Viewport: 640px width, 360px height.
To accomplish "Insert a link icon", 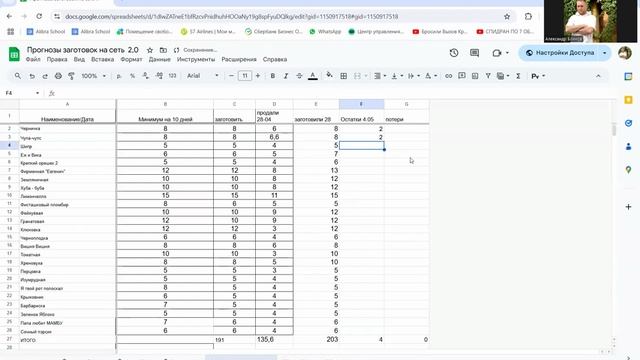I will coord(449,76).
